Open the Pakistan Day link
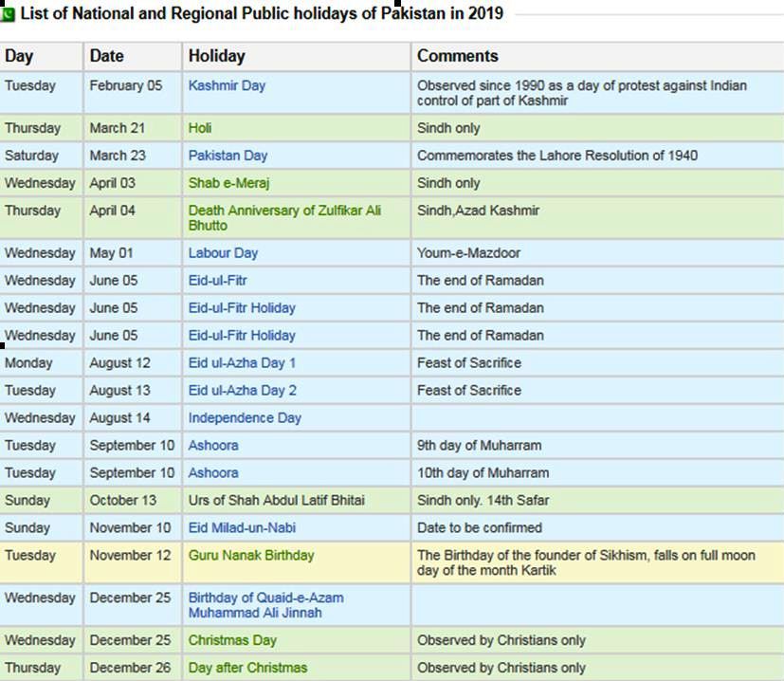 click(x=228, y=156)
